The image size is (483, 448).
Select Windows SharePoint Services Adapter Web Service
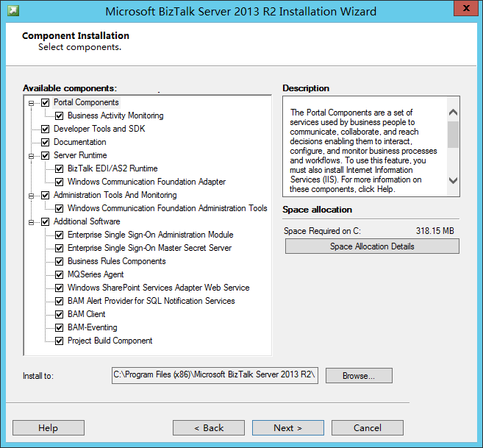(x=158, y=288)
